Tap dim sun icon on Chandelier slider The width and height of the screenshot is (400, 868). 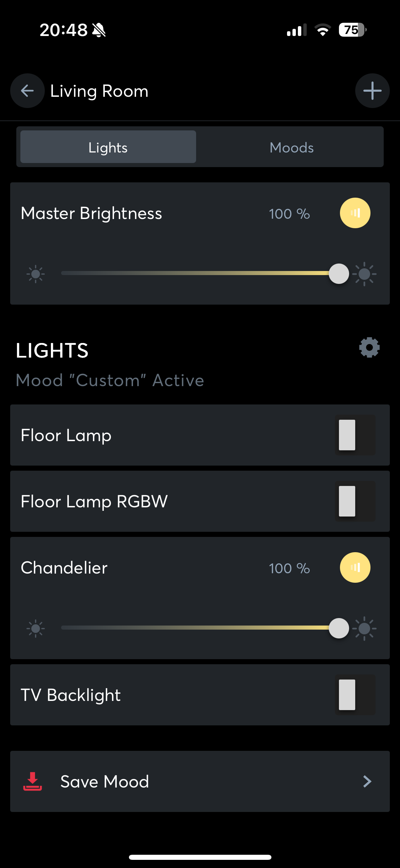coord(36,629)
